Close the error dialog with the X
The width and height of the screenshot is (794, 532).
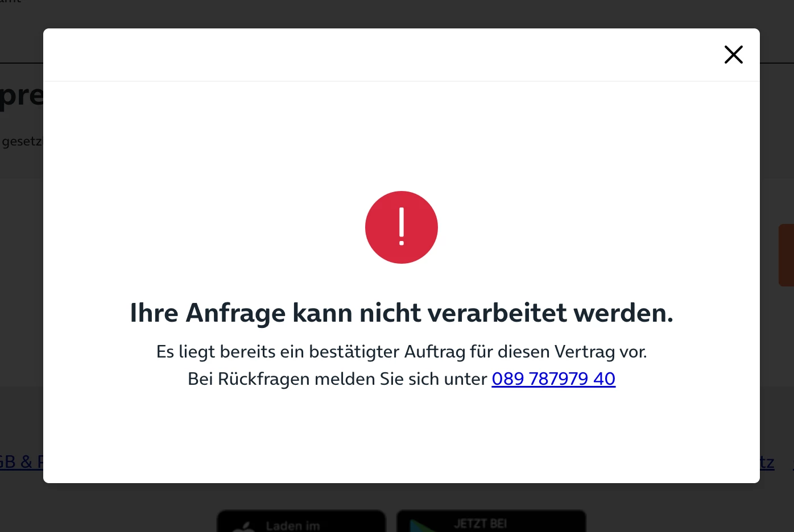(734, 55)
